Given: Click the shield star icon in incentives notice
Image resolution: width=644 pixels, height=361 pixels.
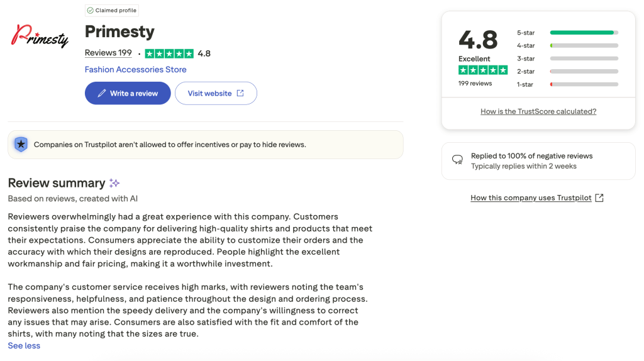Looking at the screenshot, I should (x=21, y=144).
